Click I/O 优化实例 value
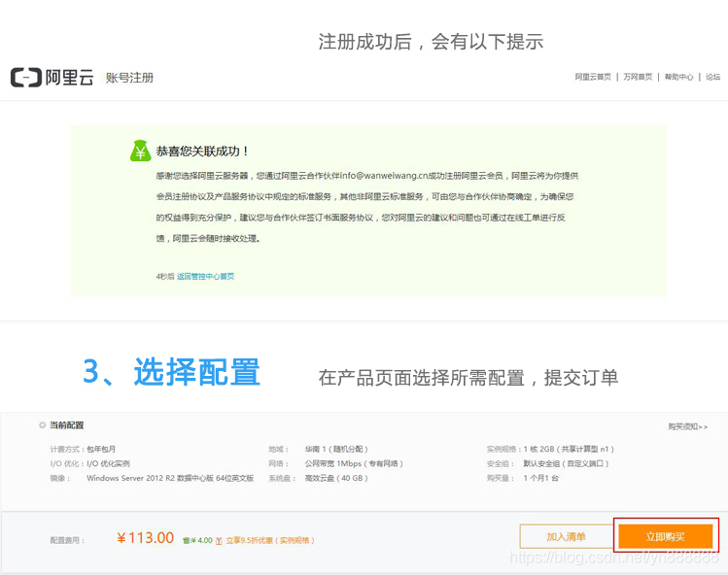728x575 pixels. coord(108,463)
